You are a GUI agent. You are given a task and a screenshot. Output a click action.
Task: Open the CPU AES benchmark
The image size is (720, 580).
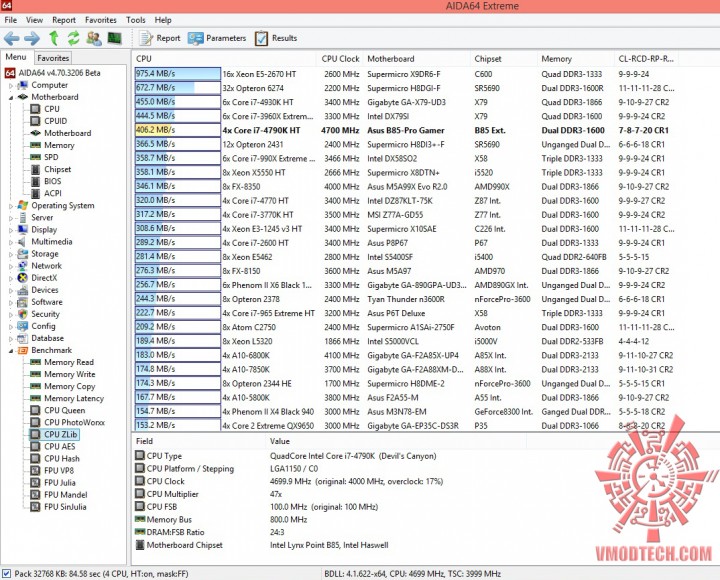60,447
